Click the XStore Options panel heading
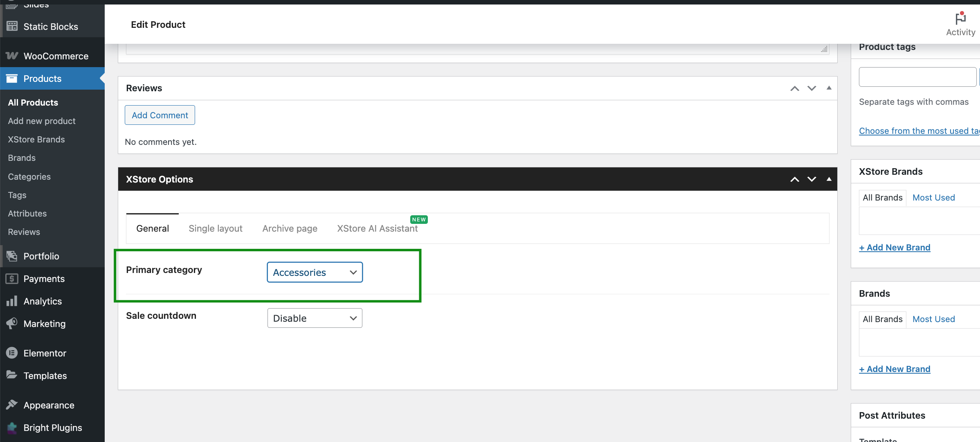Screen dimensions: 980x442 pos(160,179)
